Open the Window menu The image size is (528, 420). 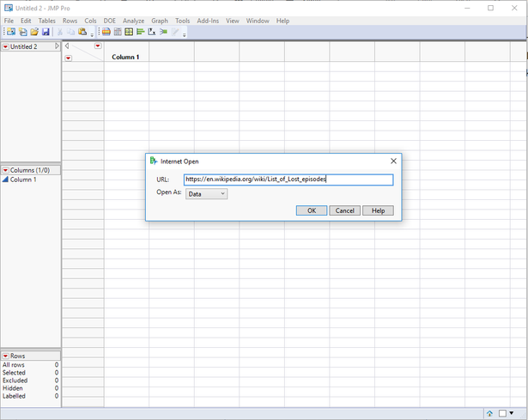point(258,21)
